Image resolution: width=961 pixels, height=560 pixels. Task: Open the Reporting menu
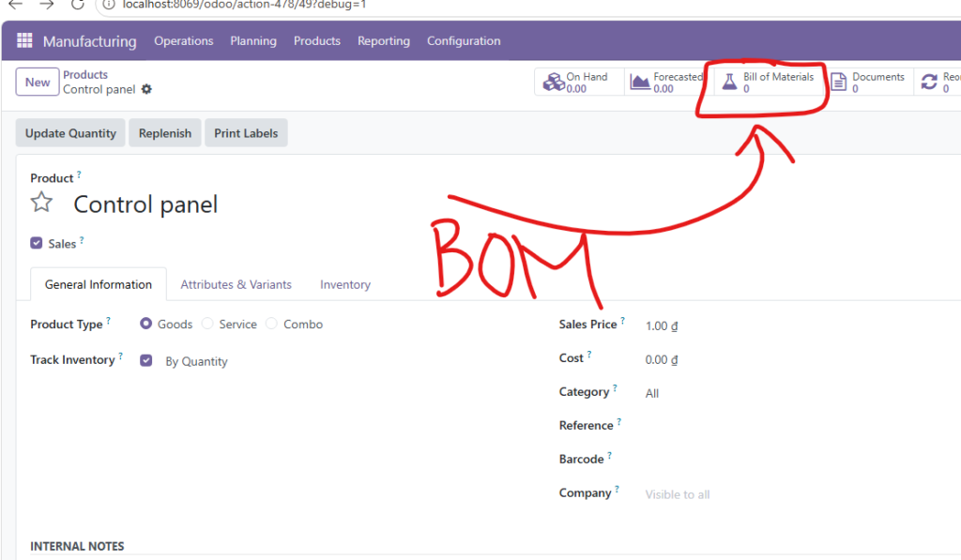[383, 41]
